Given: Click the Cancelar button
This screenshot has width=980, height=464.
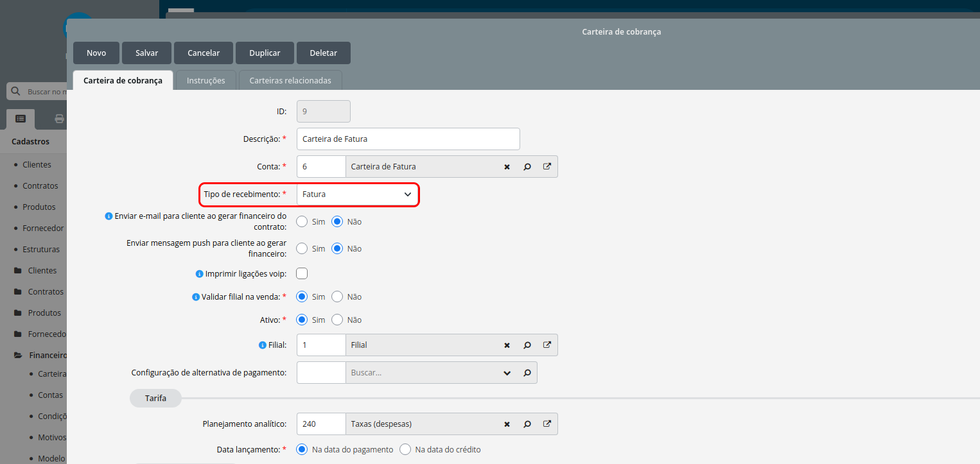Looking at the screenshot, I should tap(204, 53).
